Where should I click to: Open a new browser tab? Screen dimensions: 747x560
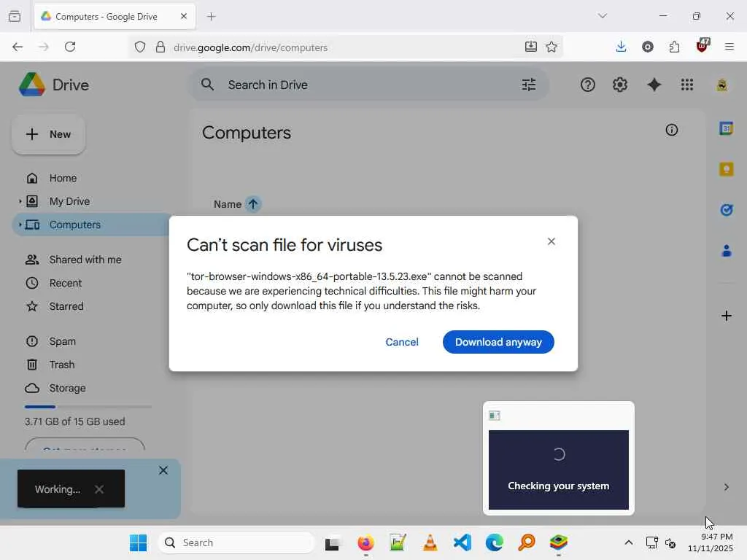(x=211, y=17)
